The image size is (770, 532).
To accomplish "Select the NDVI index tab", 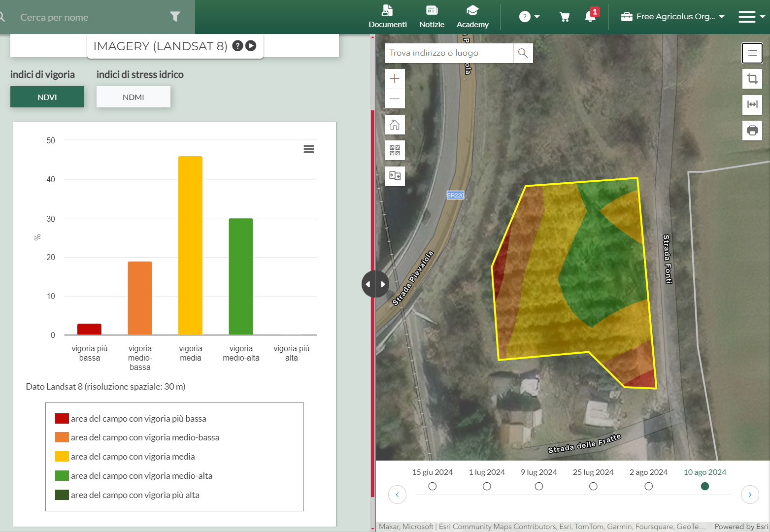I will [47, 97].
